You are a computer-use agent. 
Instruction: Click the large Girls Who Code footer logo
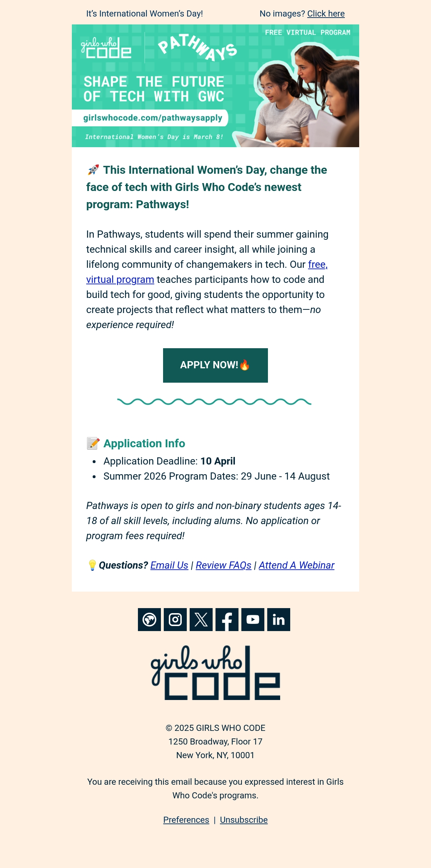pyautogui.click(x=215, y=673)
